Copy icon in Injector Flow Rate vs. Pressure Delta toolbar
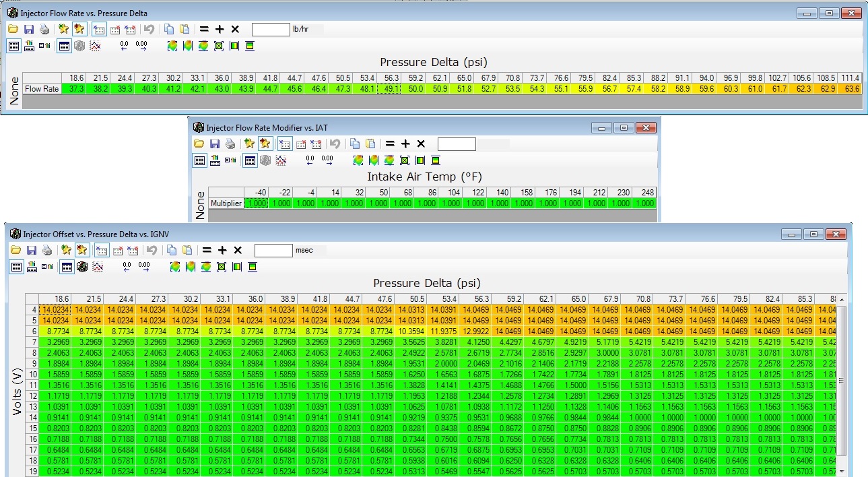This screenshot has height=477, width=868. (x=169, y=29)
